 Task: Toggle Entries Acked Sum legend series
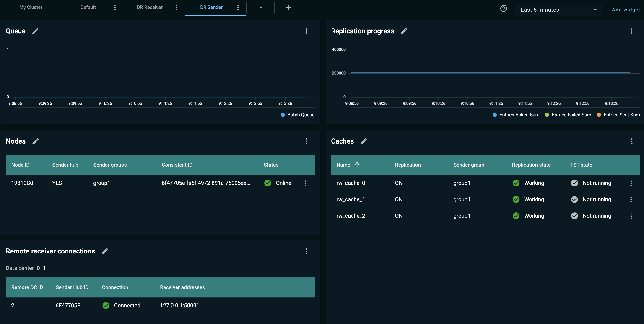point(516,115)
